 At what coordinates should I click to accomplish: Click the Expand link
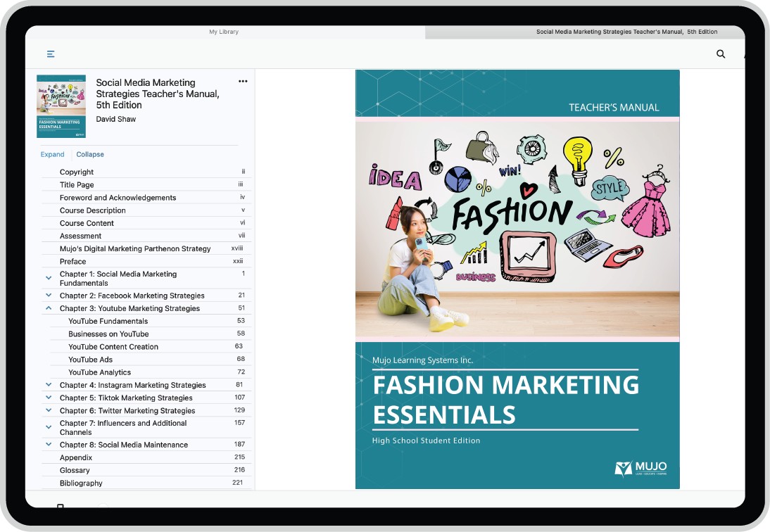(x=53, y=154)
